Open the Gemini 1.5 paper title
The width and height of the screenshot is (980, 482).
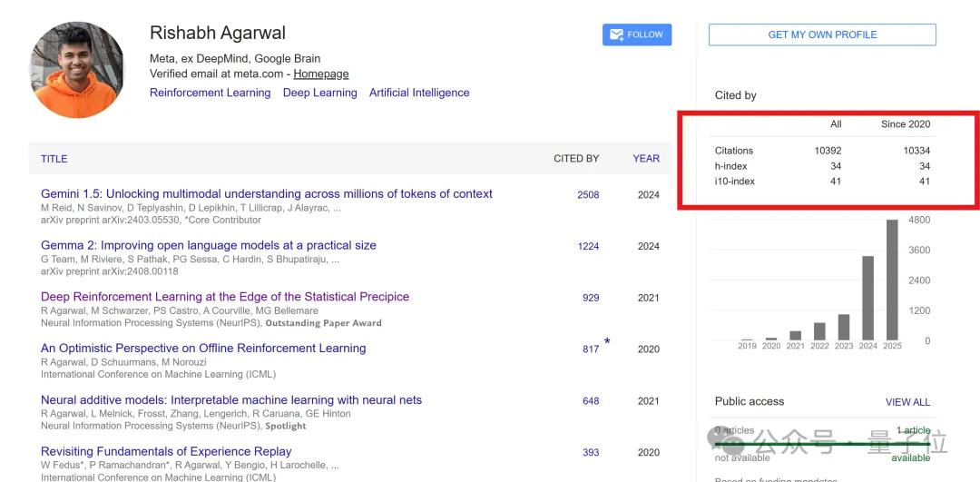point(267,193)
